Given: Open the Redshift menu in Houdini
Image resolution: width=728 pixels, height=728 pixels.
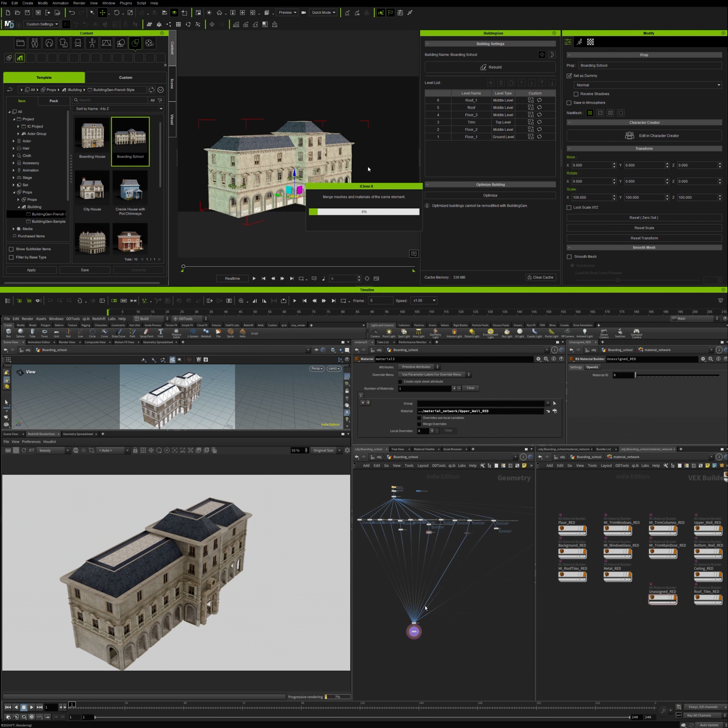Looking at the screenshot, I should coord(99,319).
